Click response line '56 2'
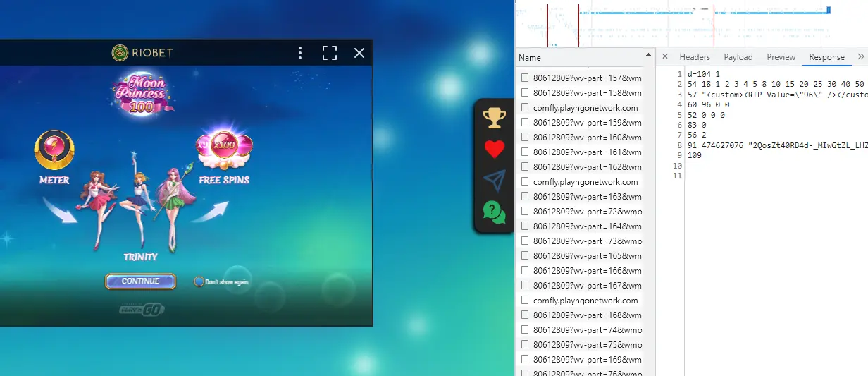 coord(697,135)
